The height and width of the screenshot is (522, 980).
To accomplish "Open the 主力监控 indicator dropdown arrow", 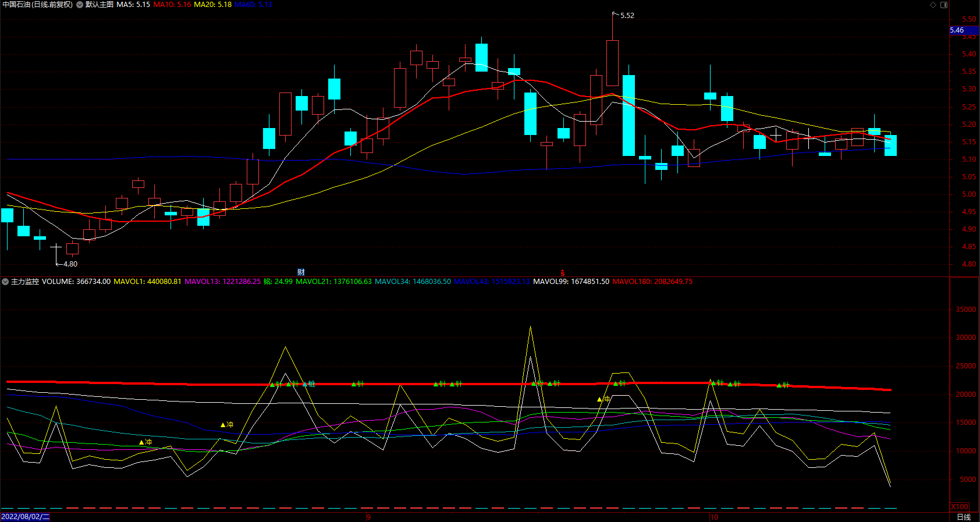I will point(5,282).
